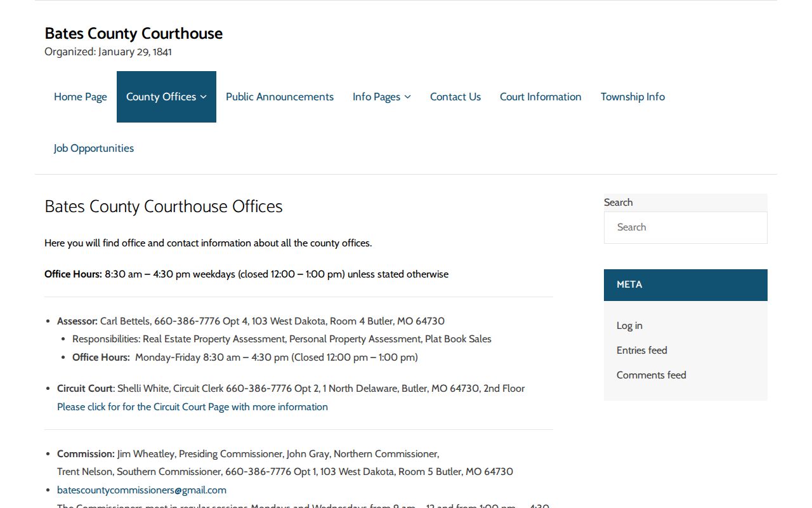Click the 'Here you will find office' intro text
The height and width of the screenshot is (508, 812).
pyautogui.click(x=208, y=243)
